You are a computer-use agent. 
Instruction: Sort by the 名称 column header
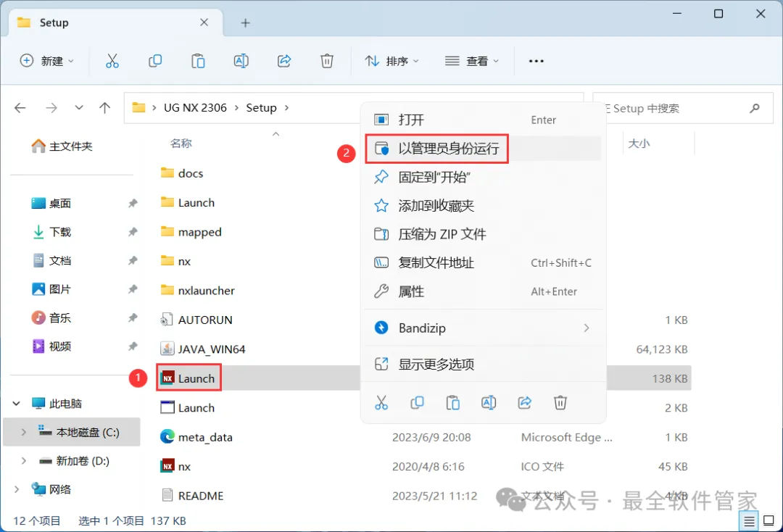[181, 144]
